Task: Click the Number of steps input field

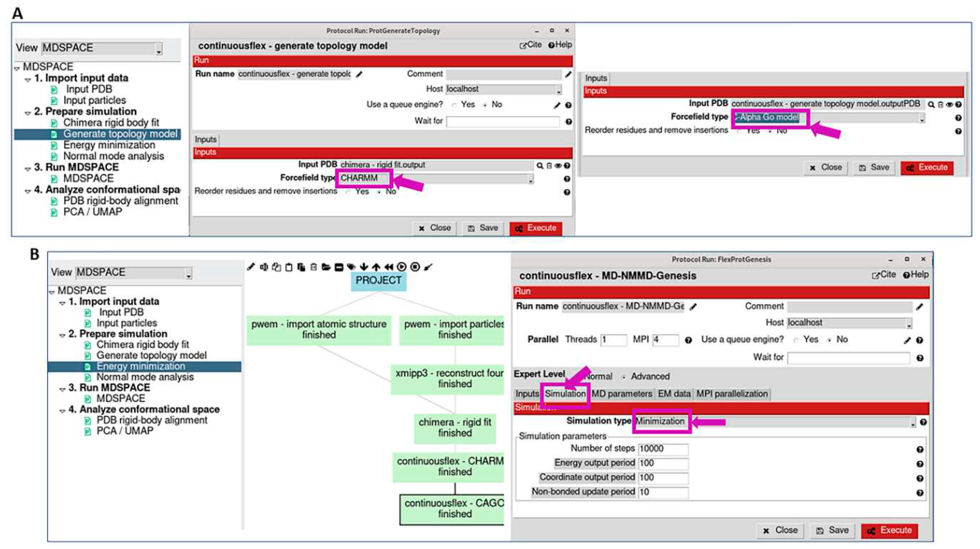Action: pos(663,449)
